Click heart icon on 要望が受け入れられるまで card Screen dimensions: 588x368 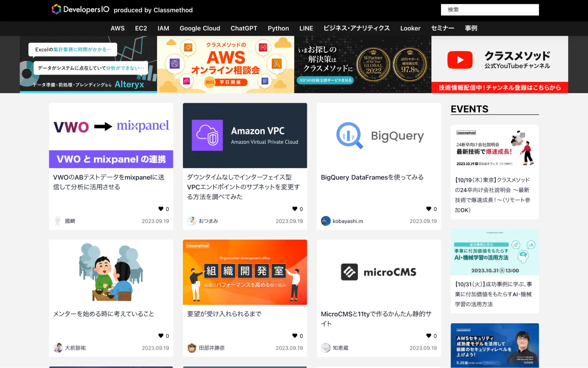tap(295, 336)
